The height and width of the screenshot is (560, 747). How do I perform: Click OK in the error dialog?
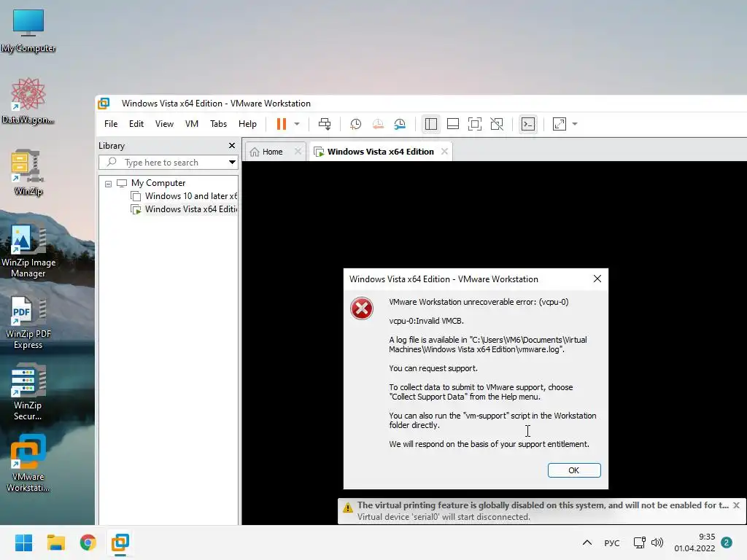574,470
